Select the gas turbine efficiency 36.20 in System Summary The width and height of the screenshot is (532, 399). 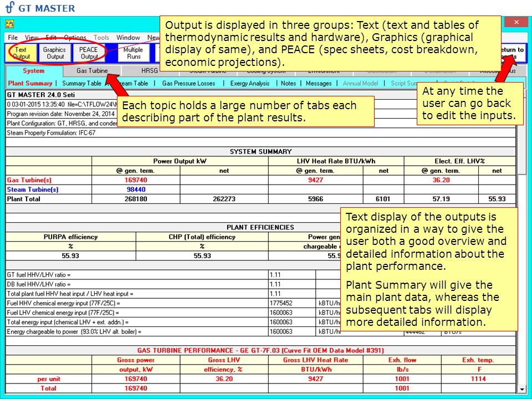[441, 180]
